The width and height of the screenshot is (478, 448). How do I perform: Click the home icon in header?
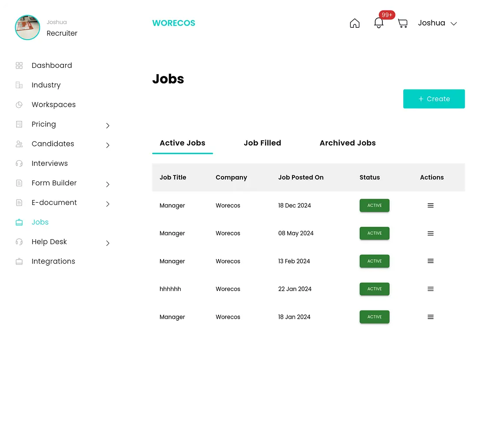point(355,23)
